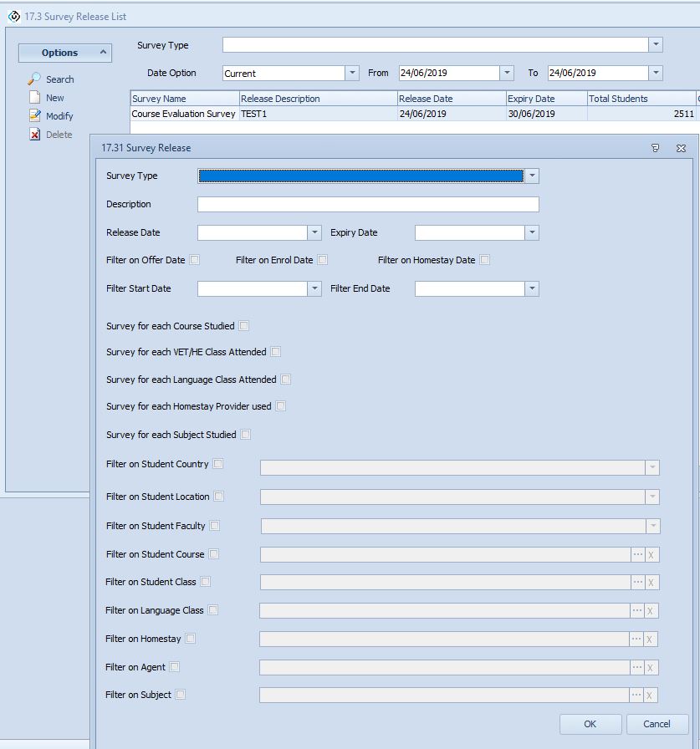700x749 pixels.
Task: Check the Filter on Student Country box
Action: 218,464
